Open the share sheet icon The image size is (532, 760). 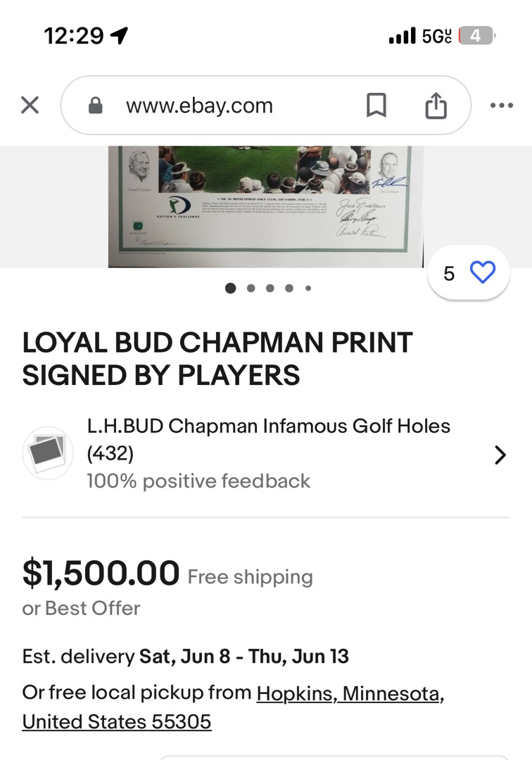[x=436, y=105]
